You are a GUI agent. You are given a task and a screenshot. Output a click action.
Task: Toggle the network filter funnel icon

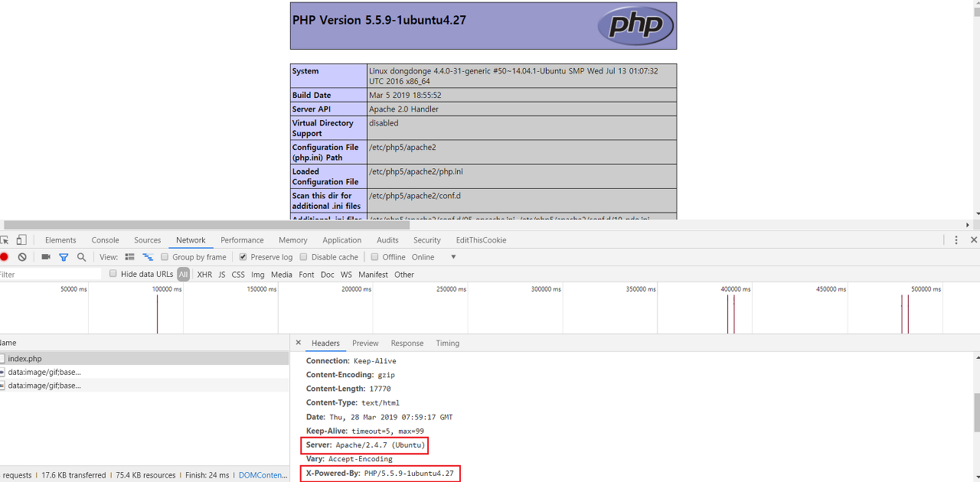click(64, 257)
